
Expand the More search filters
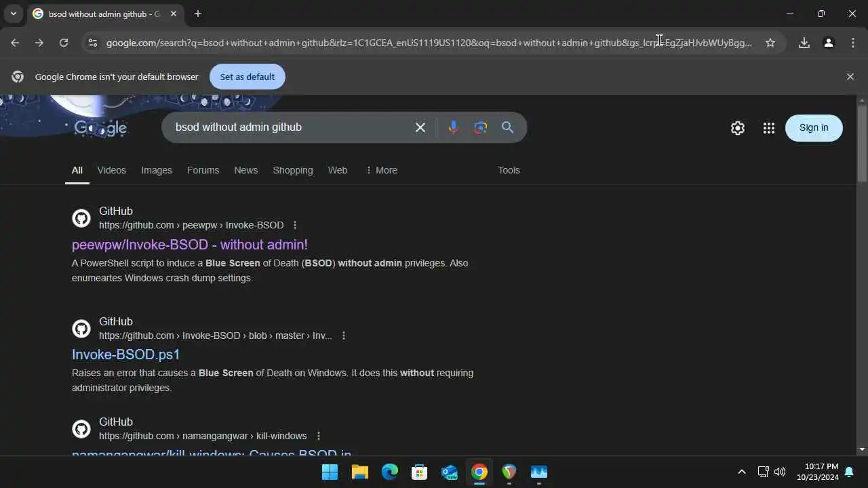click(381, 170)
